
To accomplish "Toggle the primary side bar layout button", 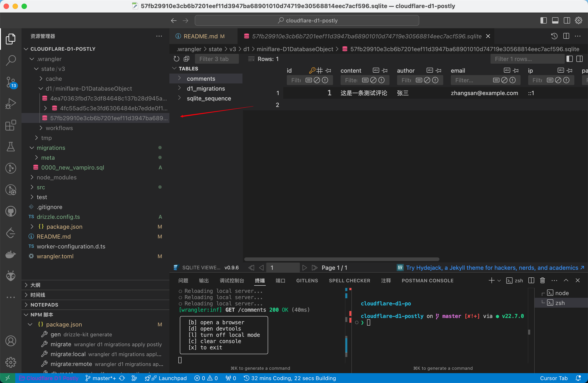I will [543, 21].
